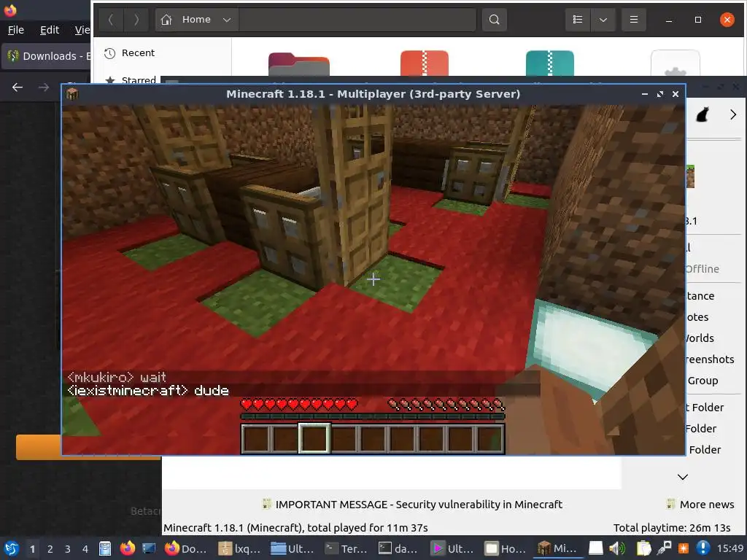The image size is (747, 560).
Task: Expand launcher toolbar overflow chevron
Action: [732, 114]
